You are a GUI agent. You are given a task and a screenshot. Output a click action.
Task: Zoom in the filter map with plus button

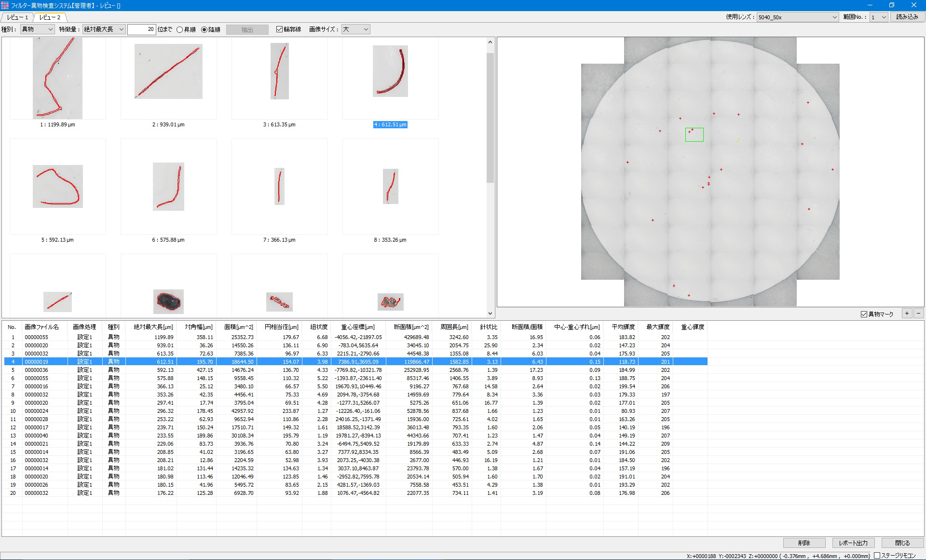click(x=907, y=314)
